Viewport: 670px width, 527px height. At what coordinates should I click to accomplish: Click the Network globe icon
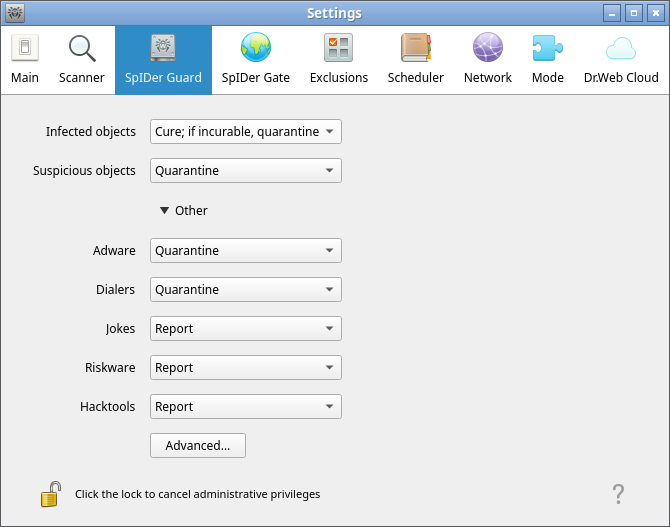pos(488,47)
